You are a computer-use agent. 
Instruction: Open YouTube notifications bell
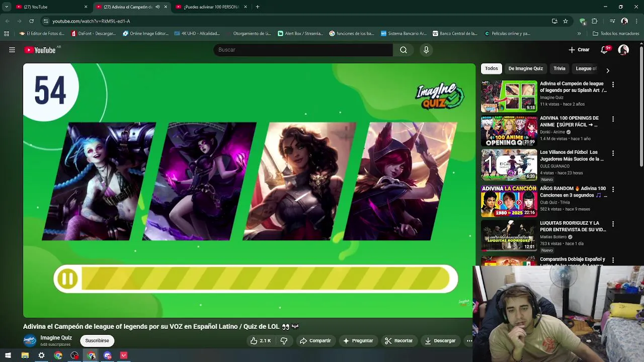pos(605,50)
